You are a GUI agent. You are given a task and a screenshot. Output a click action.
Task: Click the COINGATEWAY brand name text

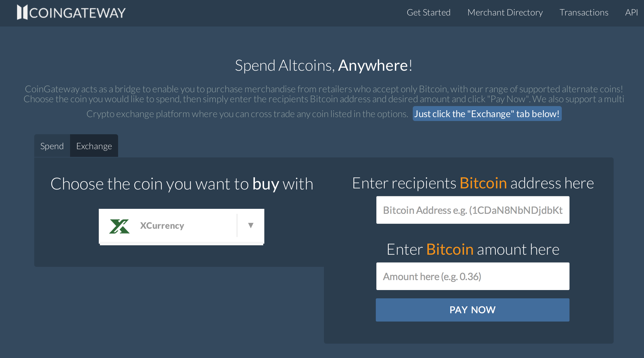[x=78, y=13]
